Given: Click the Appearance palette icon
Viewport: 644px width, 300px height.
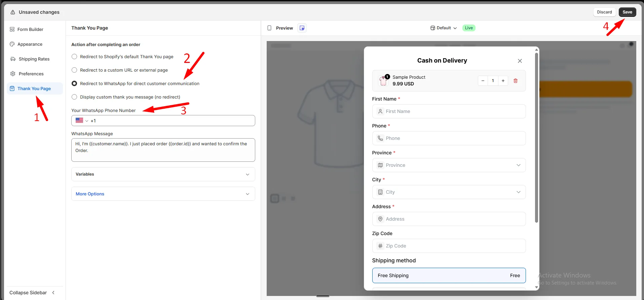Looking at the screenshot, I should point(12,44).
